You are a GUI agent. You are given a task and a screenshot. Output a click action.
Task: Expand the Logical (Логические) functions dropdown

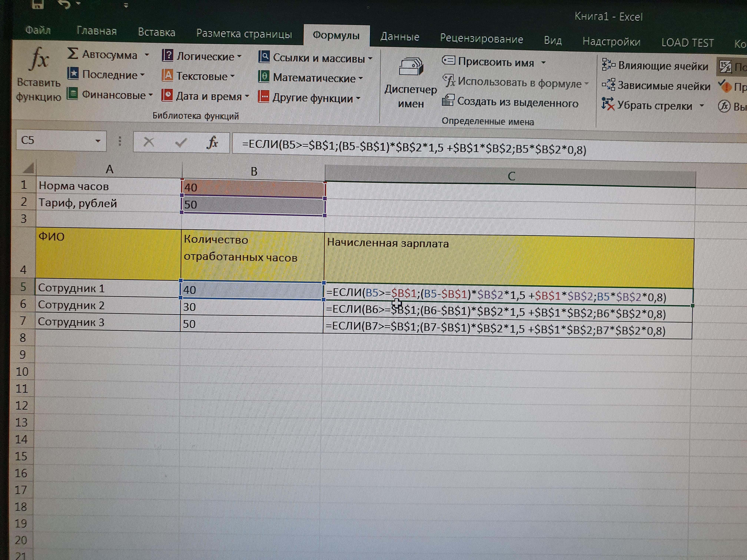click(x=239, y=56)
